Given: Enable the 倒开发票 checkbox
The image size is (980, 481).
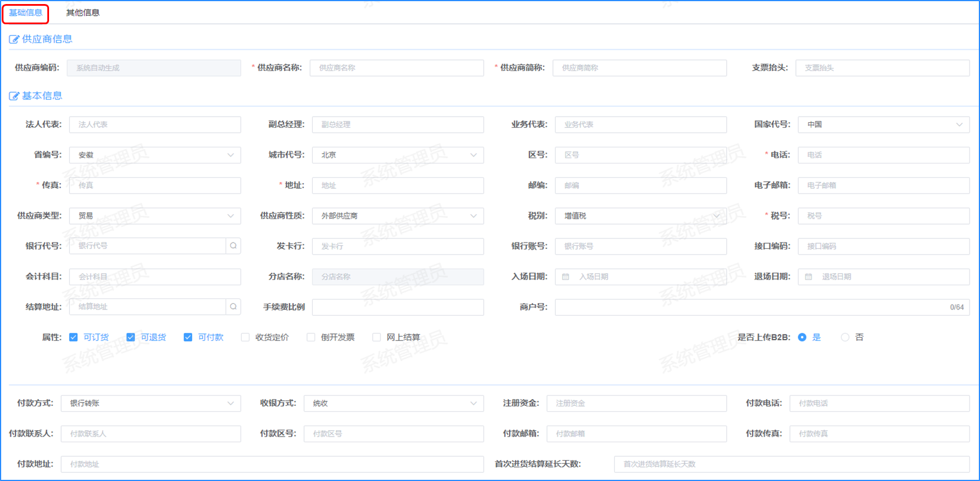Looking at the screenshot, I should [x=311, y=337].
